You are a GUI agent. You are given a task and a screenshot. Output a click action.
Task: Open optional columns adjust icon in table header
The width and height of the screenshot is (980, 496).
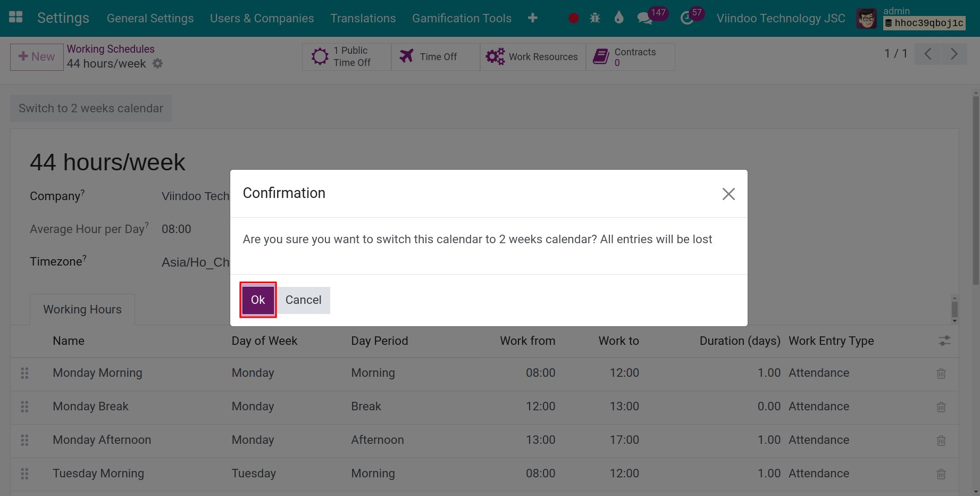click(944, 341)
